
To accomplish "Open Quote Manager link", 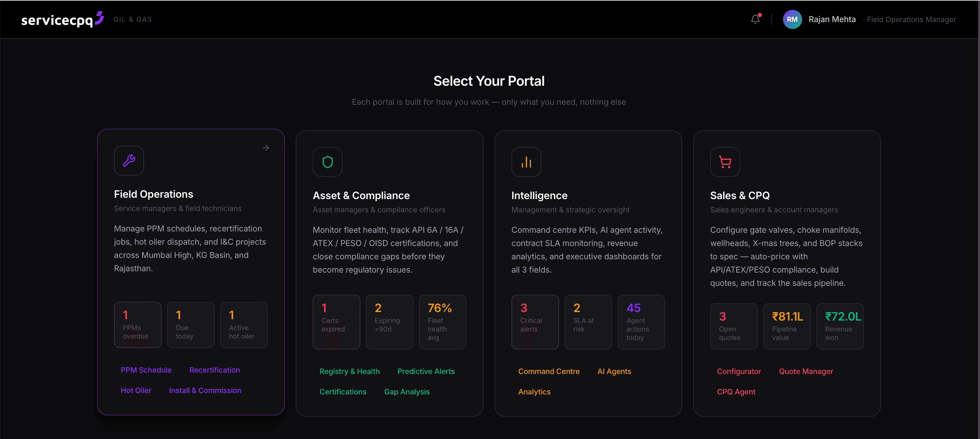I will pyautogui.click(x=806, y=371).
